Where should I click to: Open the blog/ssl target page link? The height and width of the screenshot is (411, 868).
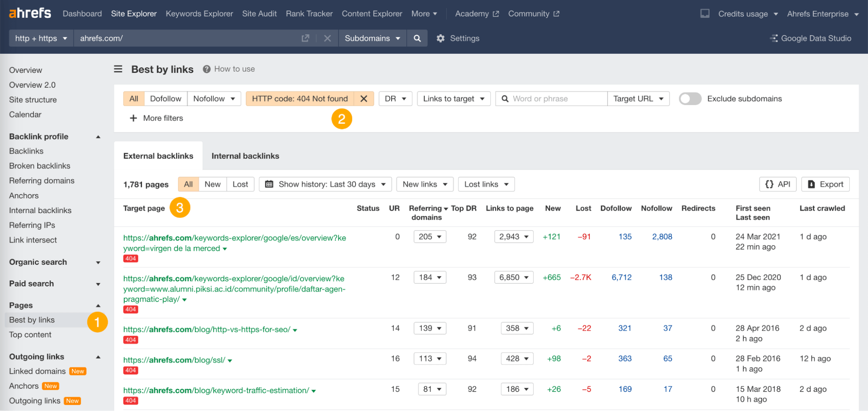pyautogui.click(x=174, y=360)
